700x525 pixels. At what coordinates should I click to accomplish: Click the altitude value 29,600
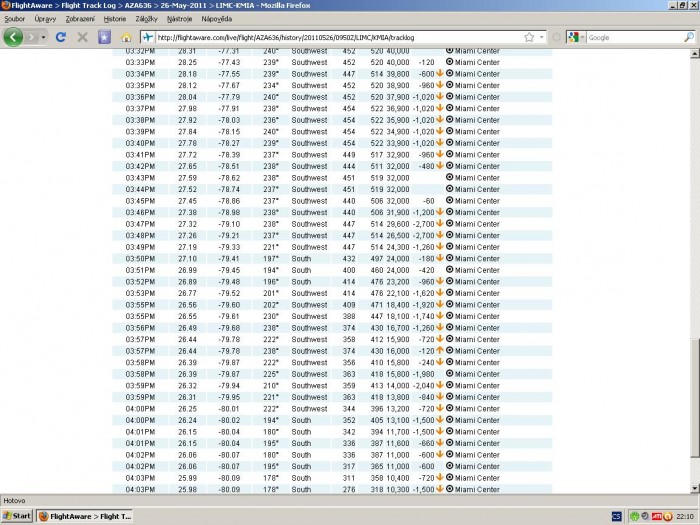tap(398, 224)
